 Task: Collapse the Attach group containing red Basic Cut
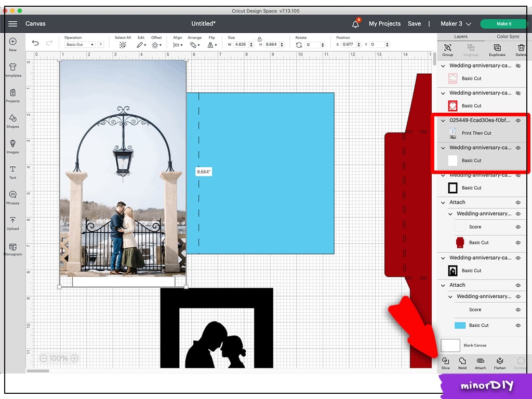(443, 203)
